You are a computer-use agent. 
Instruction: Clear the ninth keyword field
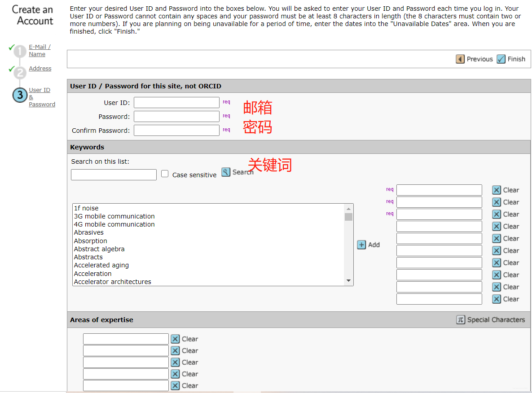[x=497, y=287]
